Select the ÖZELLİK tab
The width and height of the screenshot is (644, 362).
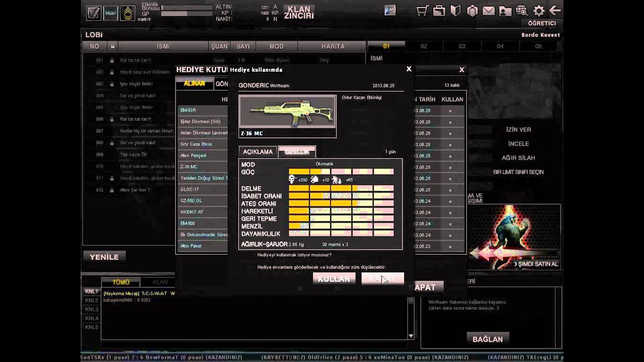click(297, 152)
